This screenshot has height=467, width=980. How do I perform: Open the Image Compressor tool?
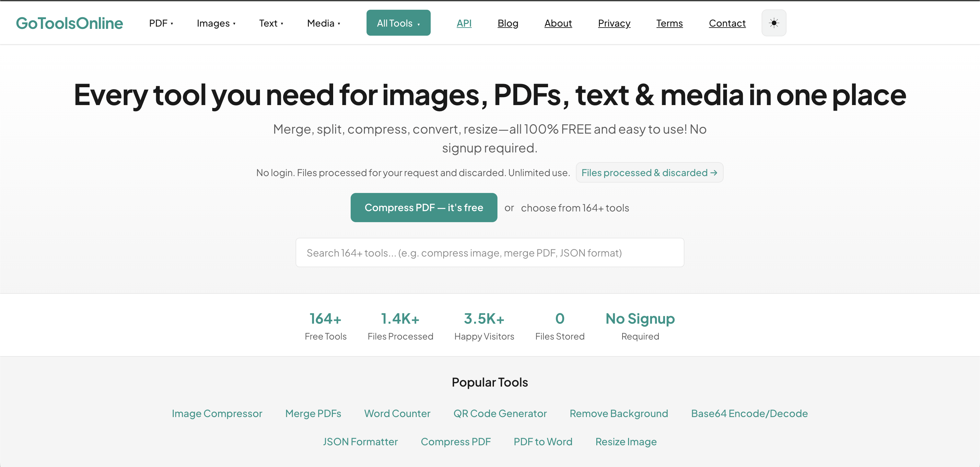[x=217, y=413]
